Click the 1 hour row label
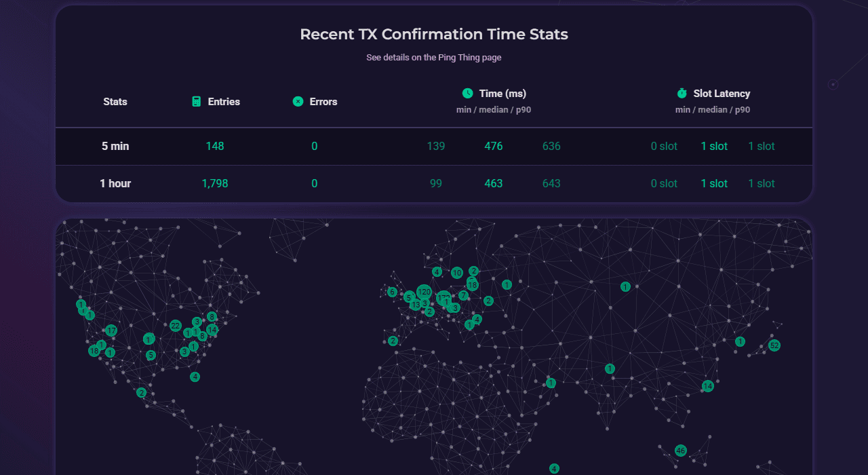The height and width of the screenshot is (475, 868). pyautogui.click(x=115, y=183)
